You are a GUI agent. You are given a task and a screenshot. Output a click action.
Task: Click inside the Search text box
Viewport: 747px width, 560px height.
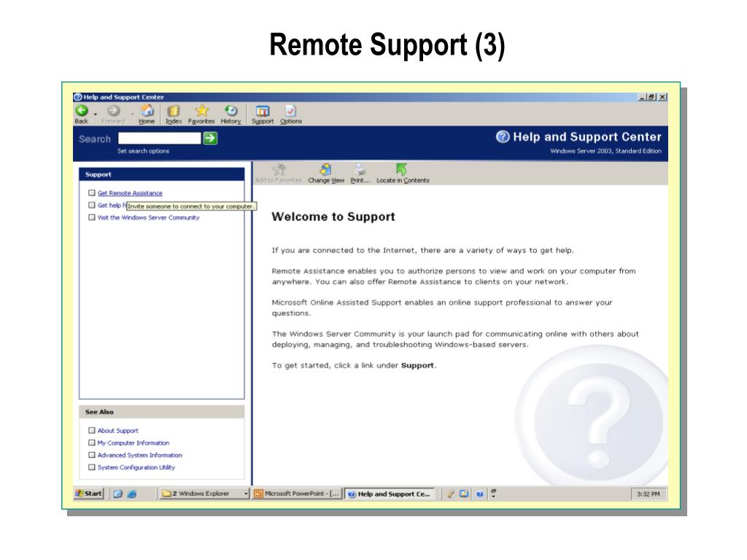click(159, 138)
